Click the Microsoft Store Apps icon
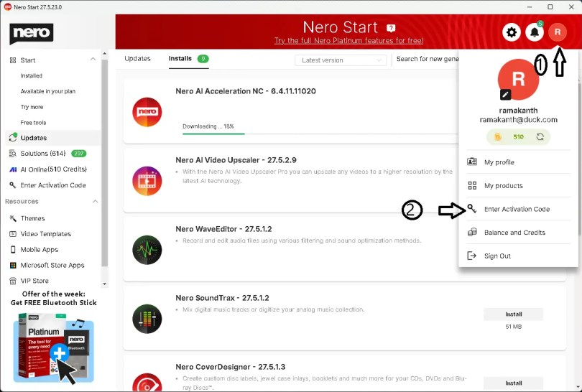Screen dimensions: 582x392 pyautogui.click(x=13, y=265)
